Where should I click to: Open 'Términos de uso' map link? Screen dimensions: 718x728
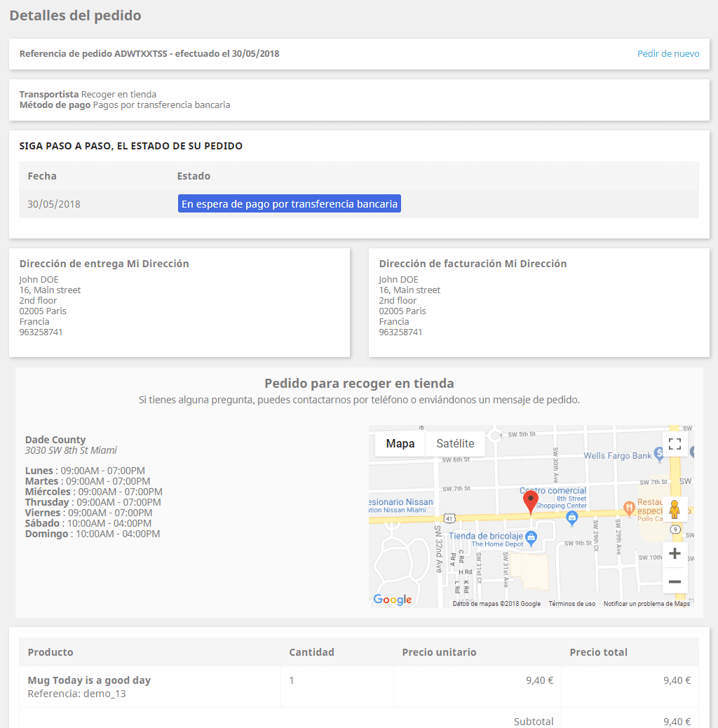point(571,604)
